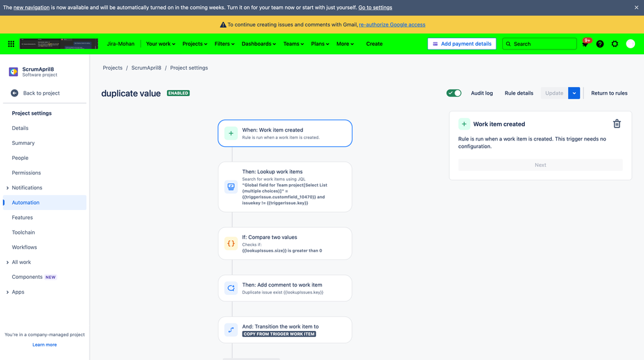The height and width of the screenshot is (360, 644).
Task: Select the Then: Lookup work items step
Action: (x=285, y=187)
